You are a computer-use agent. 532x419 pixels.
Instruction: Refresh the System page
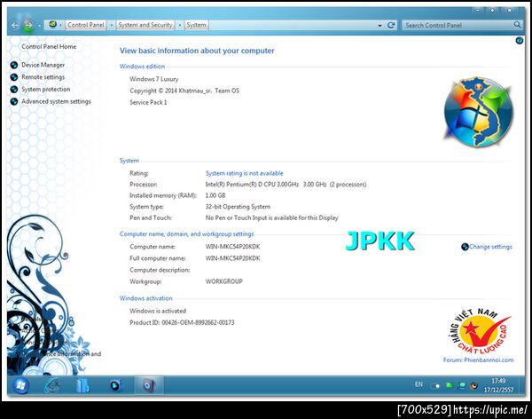391,25
